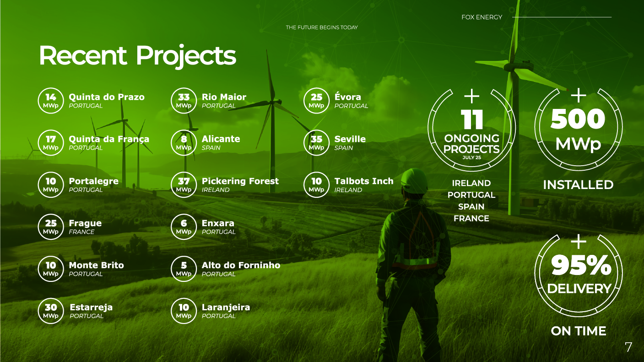644x362 pixels.
Task: Click the small 'JULY 25' date text
Action: click(x=471, y=157)
